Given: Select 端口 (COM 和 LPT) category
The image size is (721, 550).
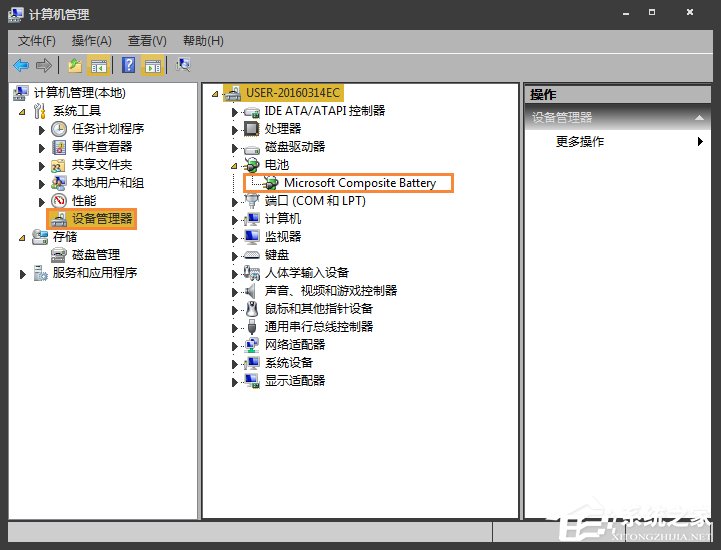Looking at the screenshot, I should tap(315, 201).
